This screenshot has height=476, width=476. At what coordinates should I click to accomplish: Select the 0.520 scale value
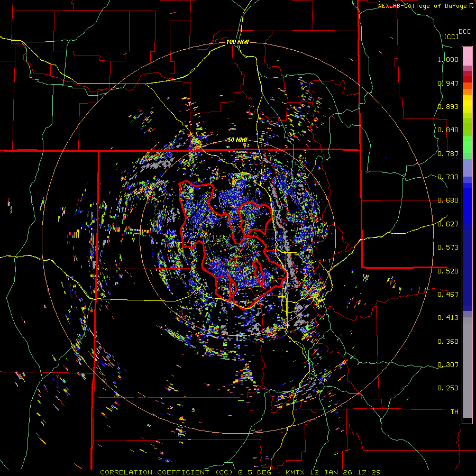click(x=448, y=271)
